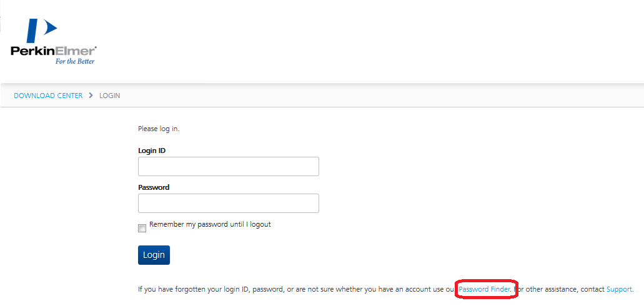This screenshot has height=306, width=644.
Task: Click the Password field label
Action: click(x=154, y=187)
